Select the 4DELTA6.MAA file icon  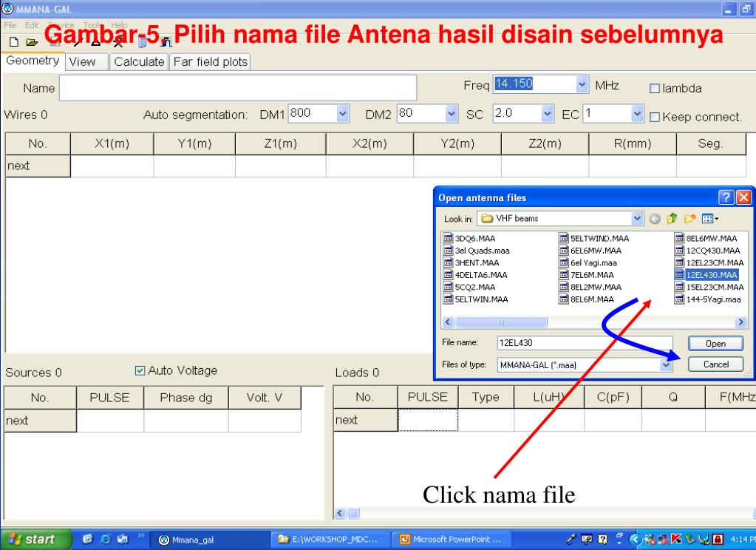[x=448, y=274]
